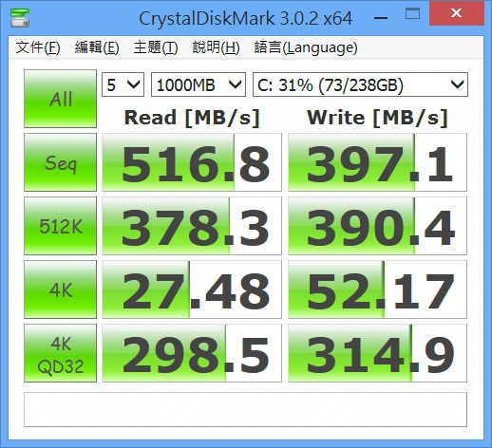Image resolution: width=492 pixels, height=448 pixels.
Task: Click the 4K QD32 write result 314.9
Action: [x=377, y=353]
